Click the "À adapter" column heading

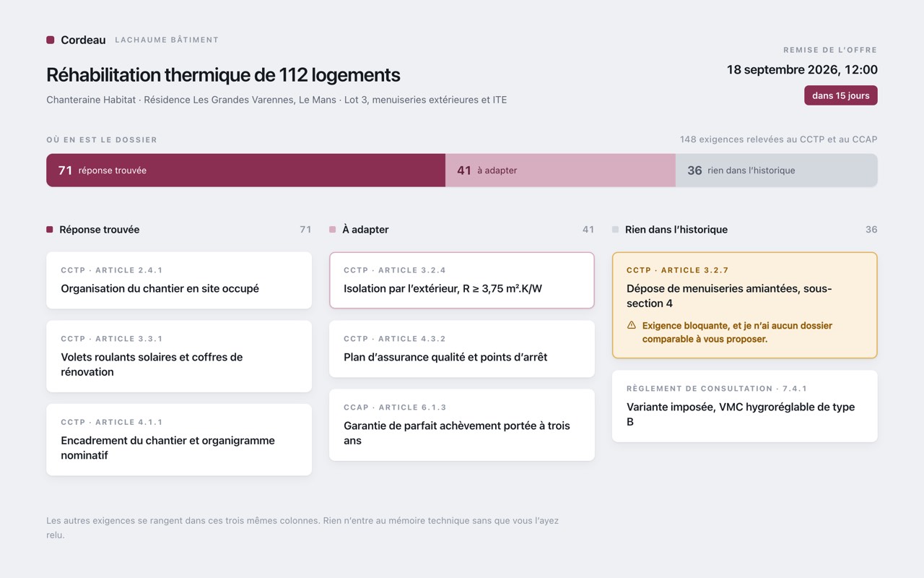click(x=365, y=230)
